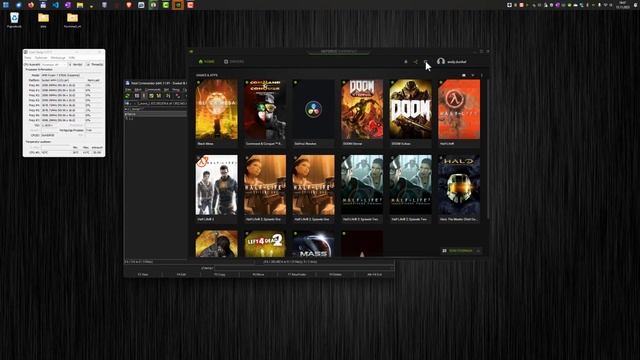Open the DOOM (2016) game tile

411,113
